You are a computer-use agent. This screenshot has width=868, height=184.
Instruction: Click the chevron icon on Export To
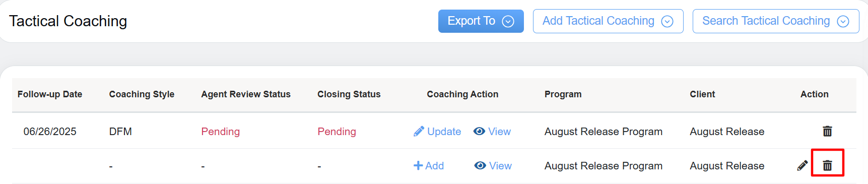pyautogui.click(x=508, y=21)
